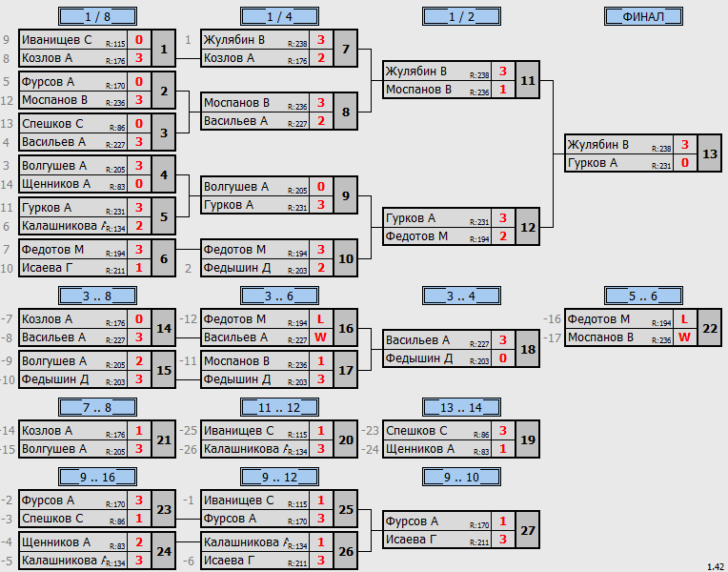Click Федышин Д in match 10
Viewport: 728px width, 572px height.
tap(237, 268)
